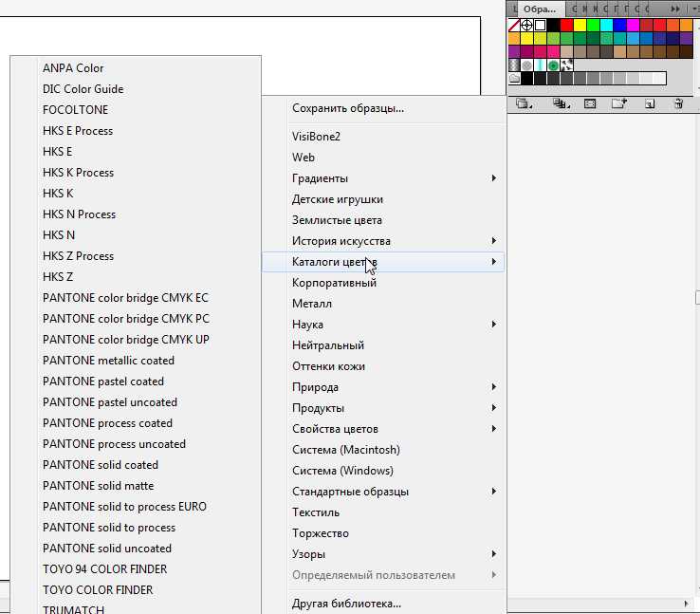Open the Текстиль swatch library

click(x=383, y=512)
